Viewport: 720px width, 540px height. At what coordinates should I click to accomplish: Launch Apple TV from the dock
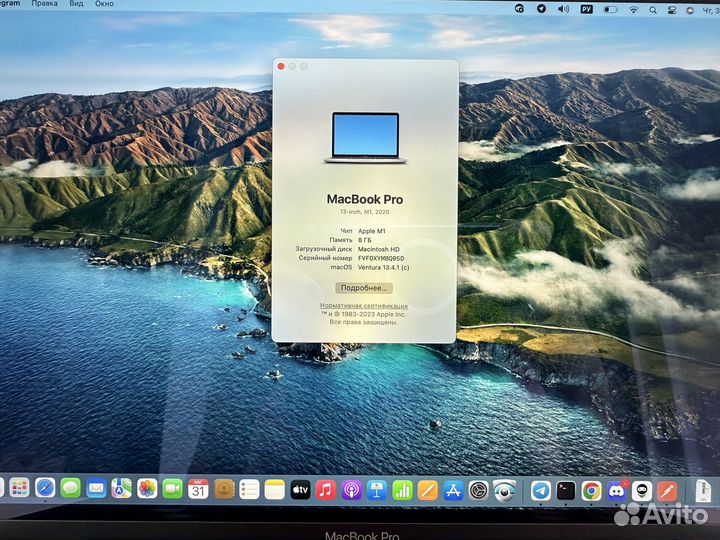[300, 490]
